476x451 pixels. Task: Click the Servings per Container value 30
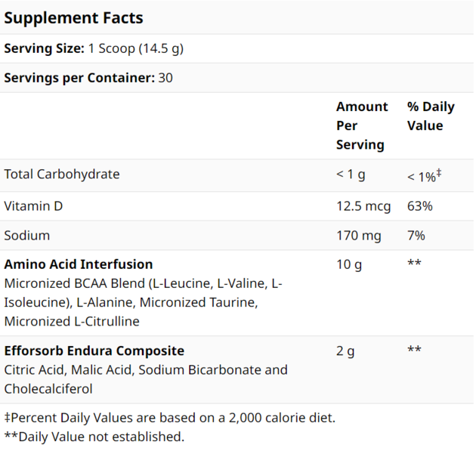[x=165, y=78]
